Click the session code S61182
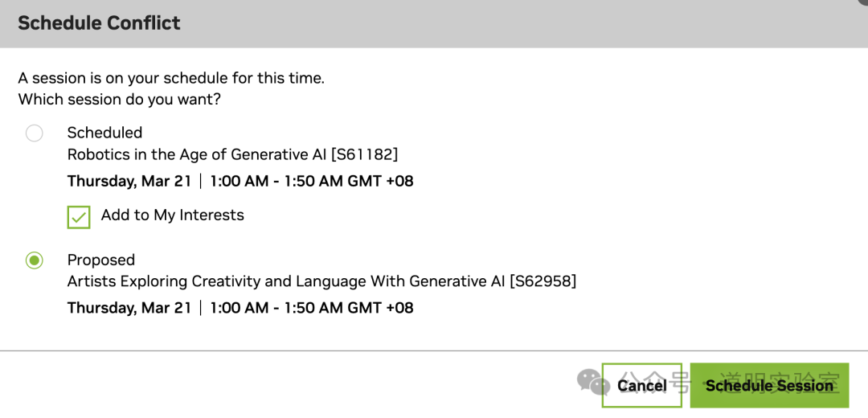868x418 pixels. coord(364,154)
